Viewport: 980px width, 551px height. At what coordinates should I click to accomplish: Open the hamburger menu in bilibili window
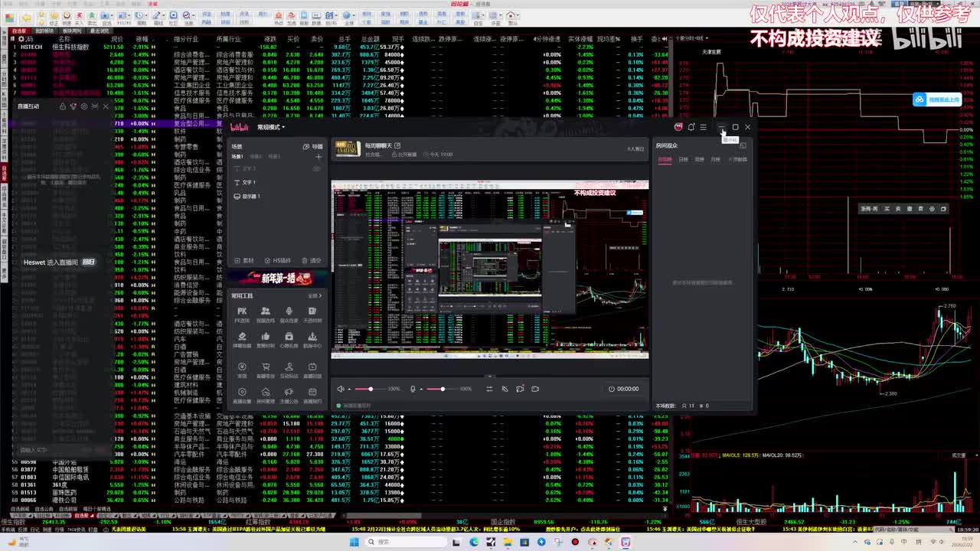tap(704, 127)
